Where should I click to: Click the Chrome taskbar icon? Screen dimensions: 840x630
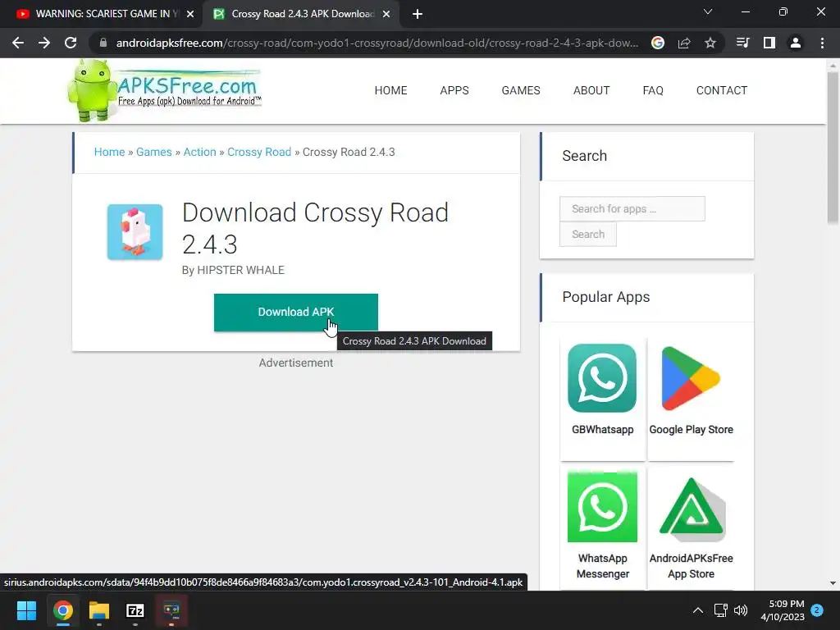tap(62, 610)
